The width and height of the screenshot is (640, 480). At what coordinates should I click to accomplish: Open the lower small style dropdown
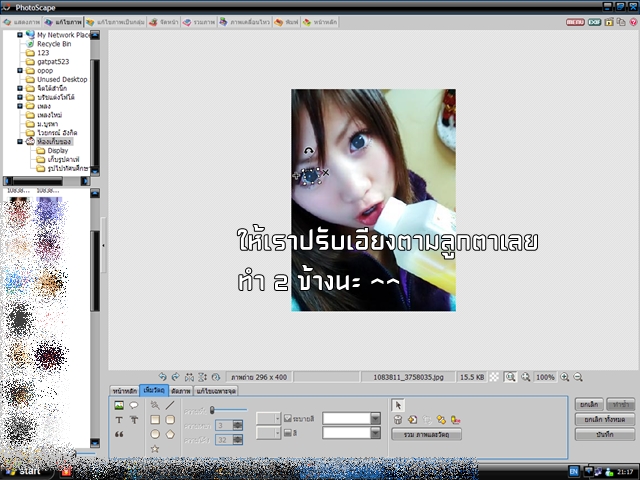click(269, 433)
